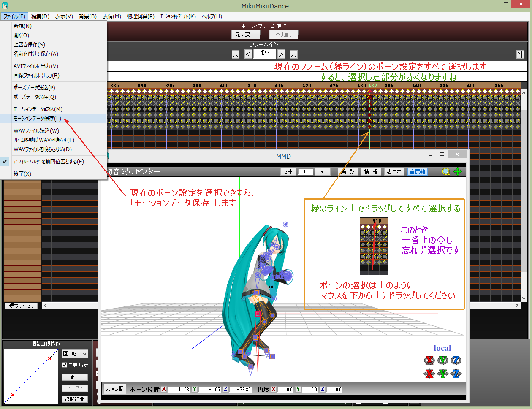Click the セット button in MMD window
The width and height of the screenshot is (532, 409).
tap(288, 172)
